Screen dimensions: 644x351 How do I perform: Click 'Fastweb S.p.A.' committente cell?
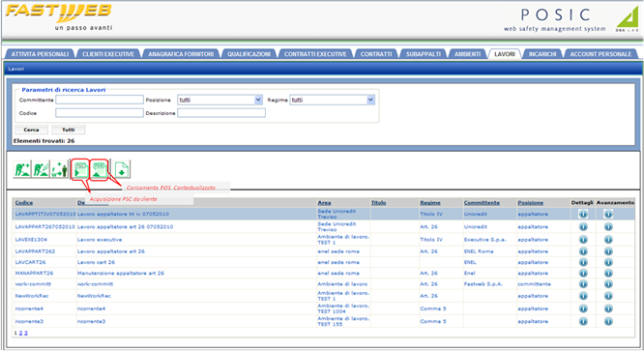pos(483,284)
